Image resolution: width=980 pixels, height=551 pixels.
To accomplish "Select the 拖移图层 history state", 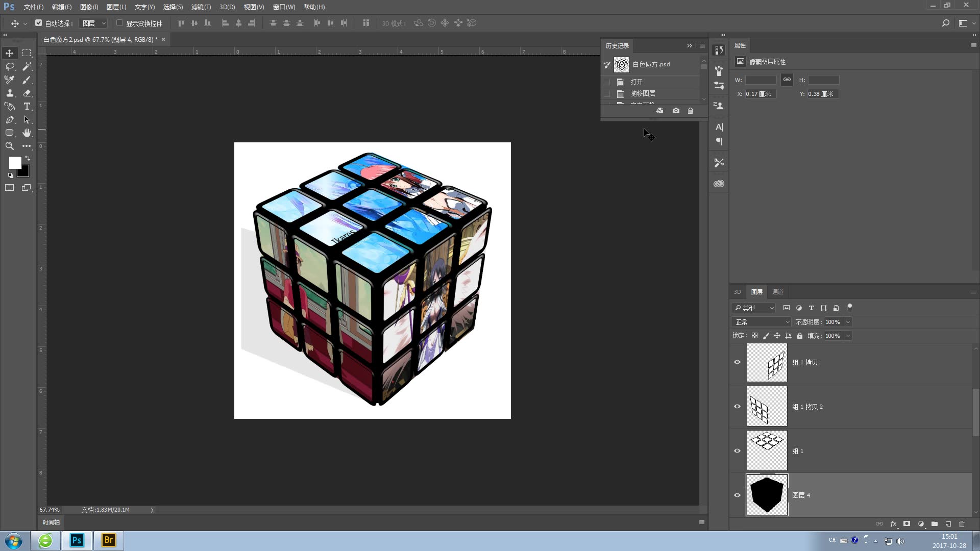I will 643,94.
